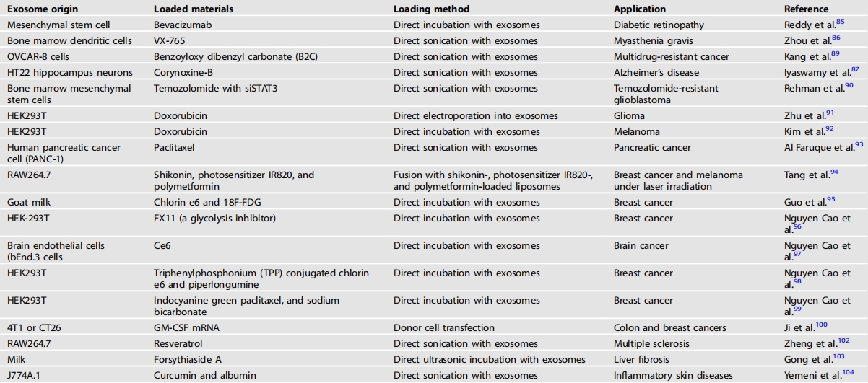Select the Bevacizumab table cell

pos(178,25)
